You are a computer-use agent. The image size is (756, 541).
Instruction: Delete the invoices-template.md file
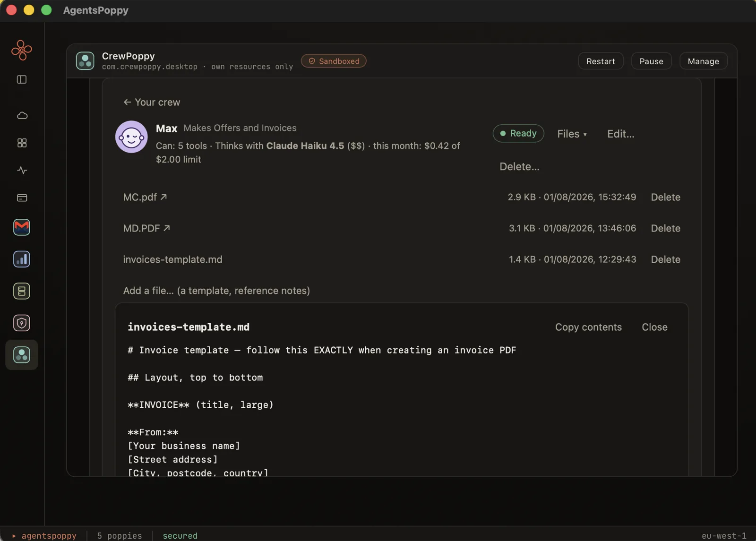pos(665,259)
